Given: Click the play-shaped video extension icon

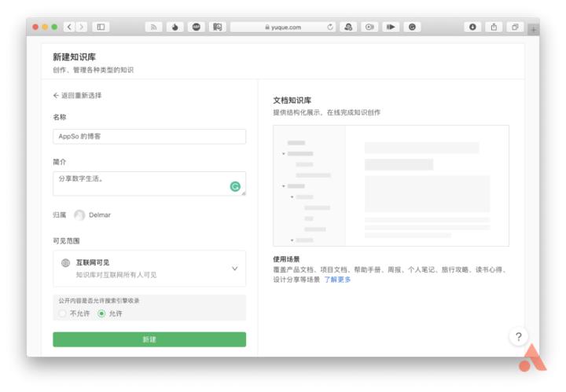Looking at the screenshot, I should 391,27.
